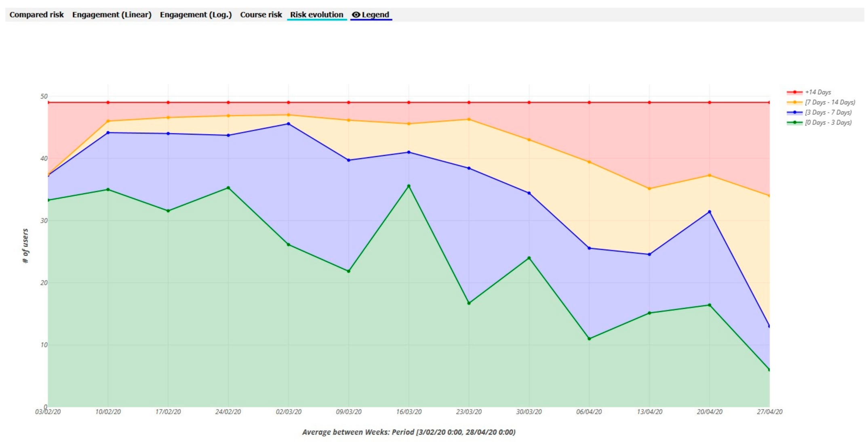Click the 23/03/20 x-axis date label

(469, 412)
